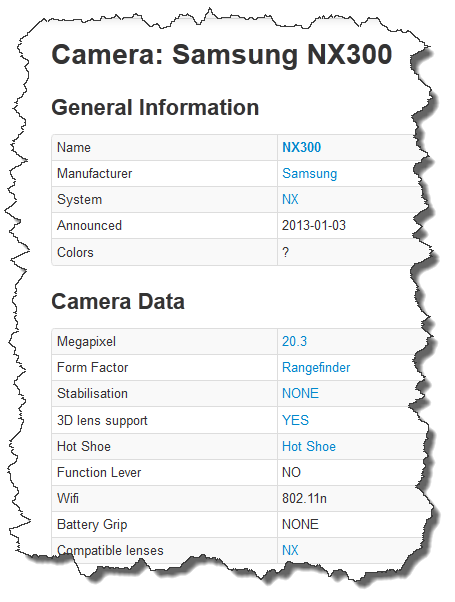The image size is (455, 602).
Task: Select the Camera: Samsung NX300 page title
Action: click(x=222, y=55)
